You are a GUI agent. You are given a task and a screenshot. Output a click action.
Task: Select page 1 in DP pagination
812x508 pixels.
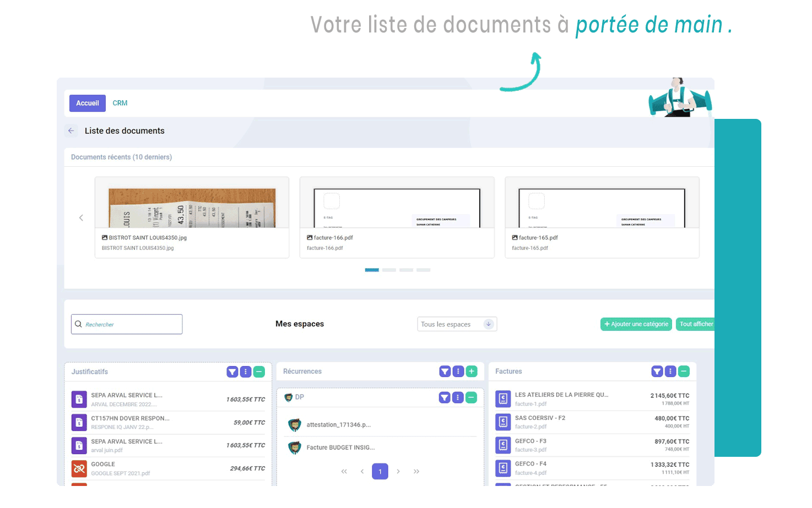pyautogui.click(x=380, y=472)
